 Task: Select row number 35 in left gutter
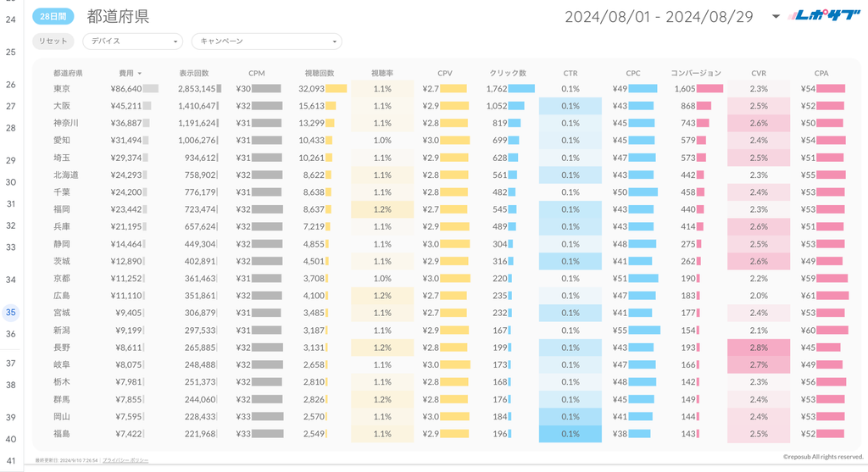pos(11,313)
